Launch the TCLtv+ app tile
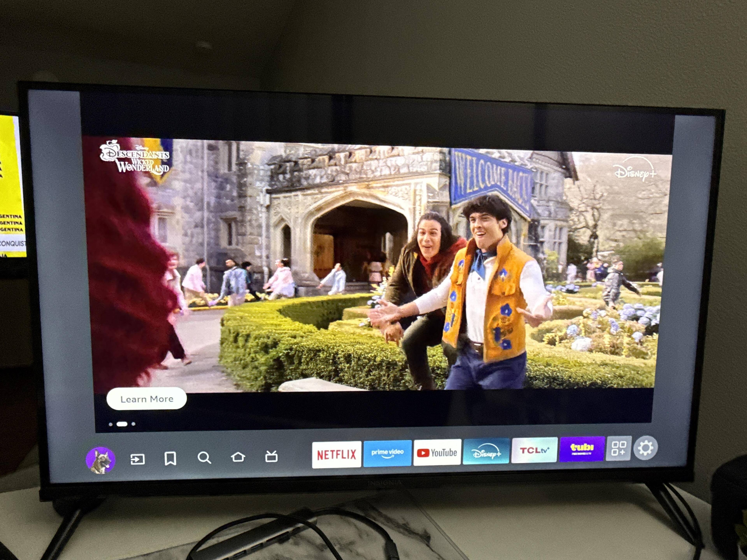The height and width of the screenshot is (560, 747). 534,450
